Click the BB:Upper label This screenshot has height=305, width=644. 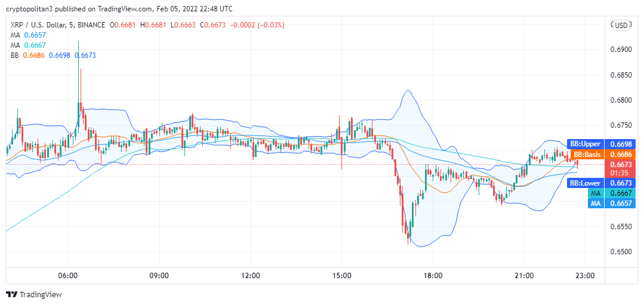point(586,144)
